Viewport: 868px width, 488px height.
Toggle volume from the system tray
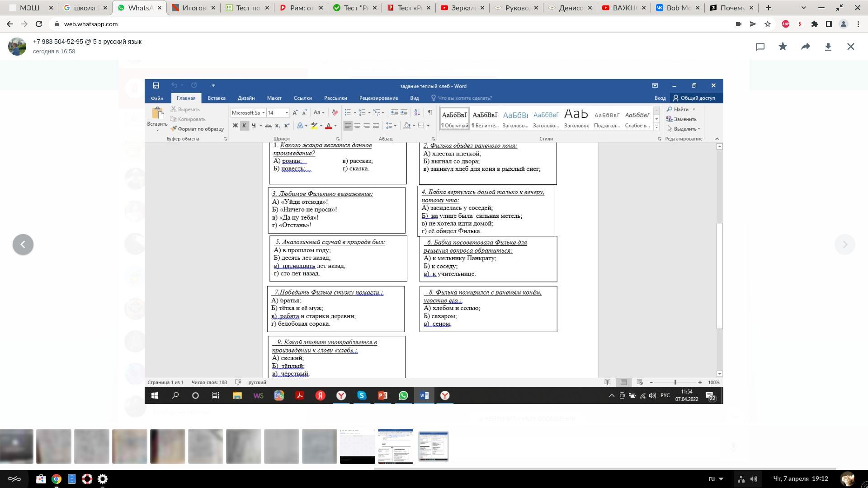tap(754, 479)
